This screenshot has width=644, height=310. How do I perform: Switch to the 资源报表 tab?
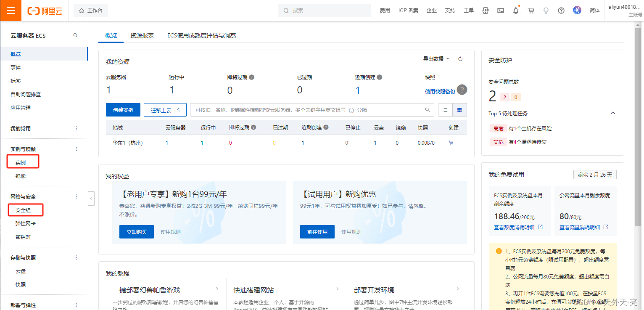tap(142, 35)
